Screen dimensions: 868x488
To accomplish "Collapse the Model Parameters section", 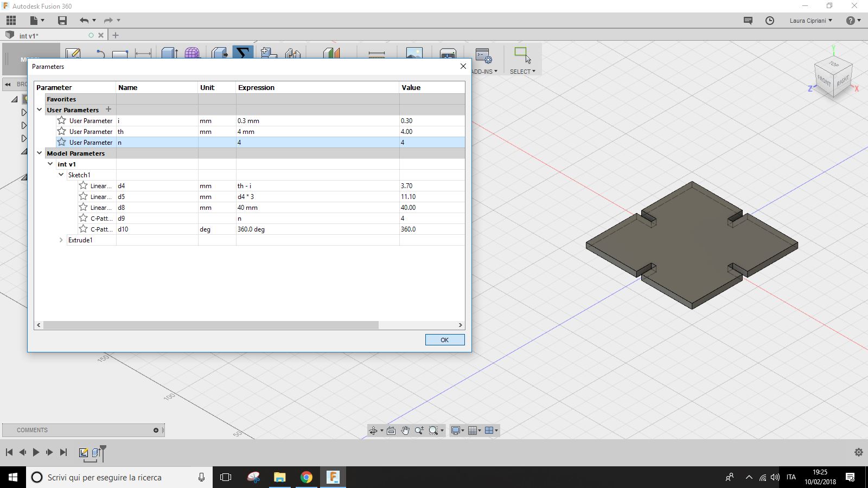I will [x=40, y=153].
